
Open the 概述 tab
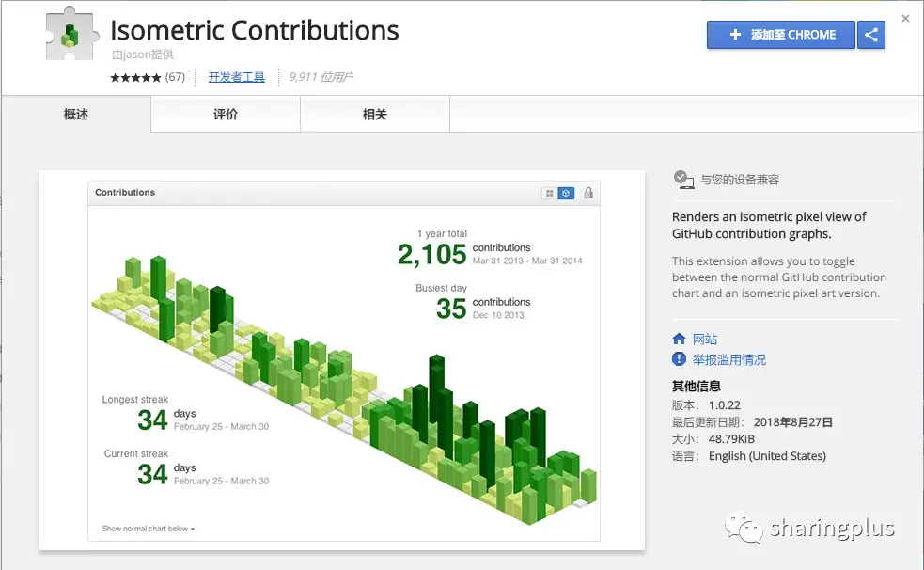click(76, 115)
